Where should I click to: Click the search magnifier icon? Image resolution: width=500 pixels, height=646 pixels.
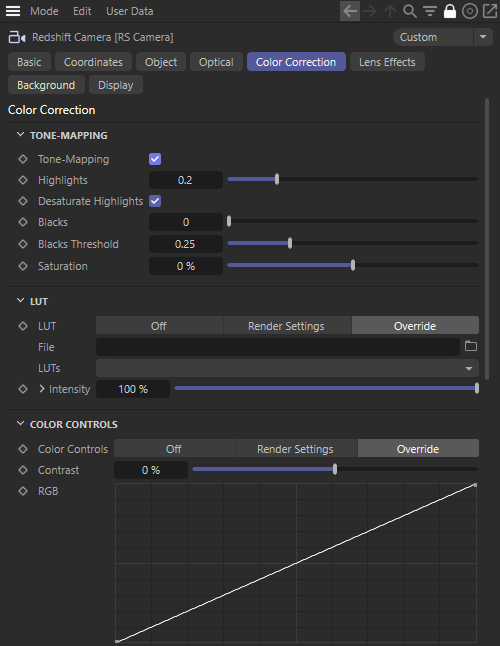point(409,11)
